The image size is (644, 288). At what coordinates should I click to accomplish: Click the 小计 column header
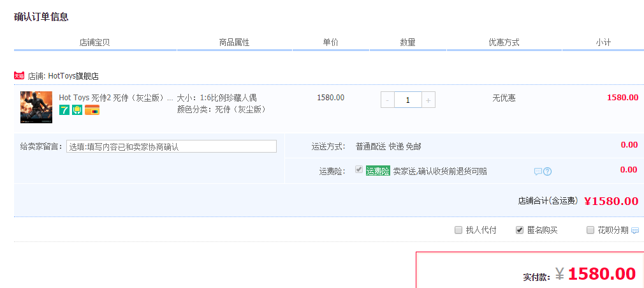[x=603, y=42]
